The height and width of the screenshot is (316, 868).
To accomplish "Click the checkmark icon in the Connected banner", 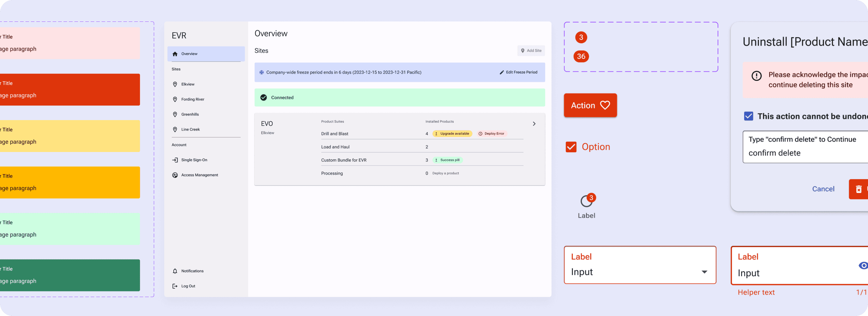I will [263, 97].
